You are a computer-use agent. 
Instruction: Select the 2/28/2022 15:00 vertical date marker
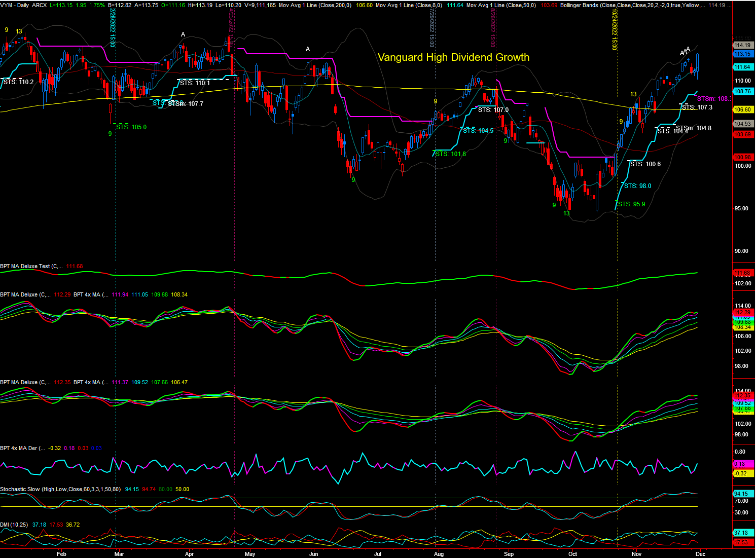click(x=113, y=28)
